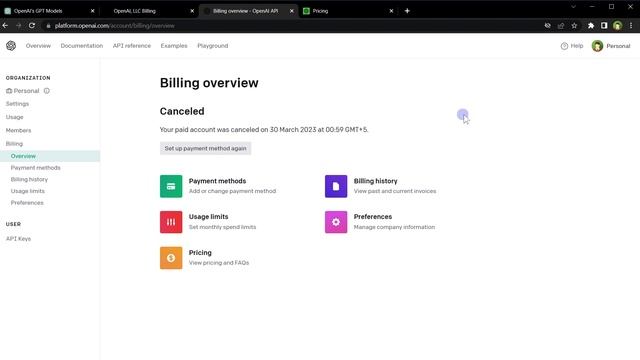The height and width of the screenshot is (360, 640).
Task: Open the Playground navigation item
Action: point(213,46)
